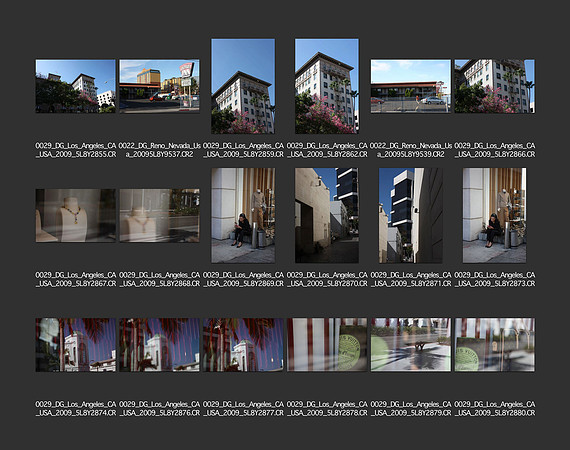Screen dimensions: 570x450
Task: Select reflection thumbnail 5L8Y2874 with mannequin head
Action: pos(76,345)
